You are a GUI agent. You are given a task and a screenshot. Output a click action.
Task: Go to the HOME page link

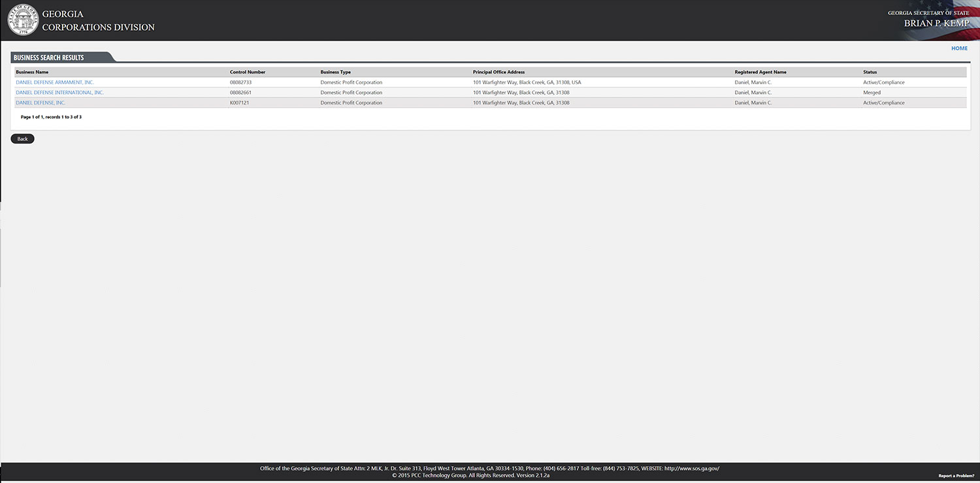point(959,48)
